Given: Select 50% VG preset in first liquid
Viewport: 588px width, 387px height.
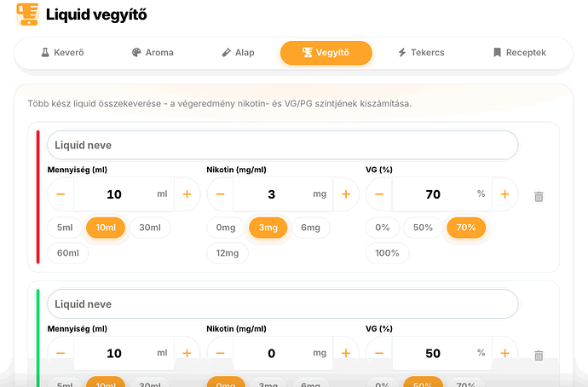Looking at the screenshot, I should point(423,228).
